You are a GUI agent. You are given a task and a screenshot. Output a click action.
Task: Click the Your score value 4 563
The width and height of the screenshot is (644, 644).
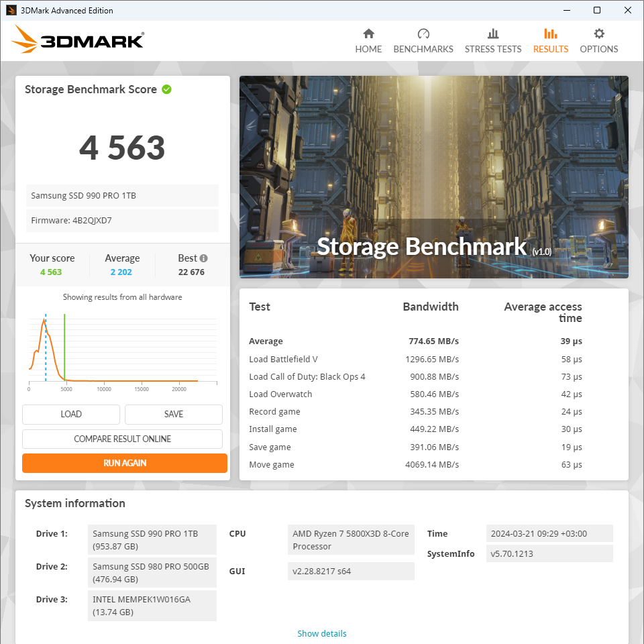click(51, 272)
